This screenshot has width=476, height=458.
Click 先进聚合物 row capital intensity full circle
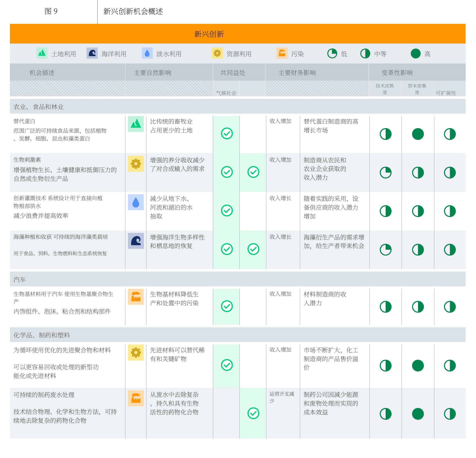(418, 366)
